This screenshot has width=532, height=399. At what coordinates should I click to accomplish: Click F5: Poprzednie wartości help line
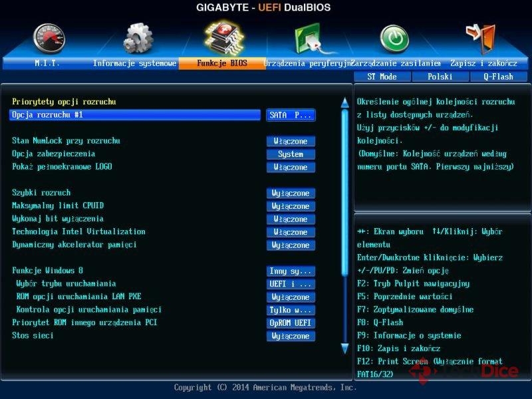tap(405, 297)
